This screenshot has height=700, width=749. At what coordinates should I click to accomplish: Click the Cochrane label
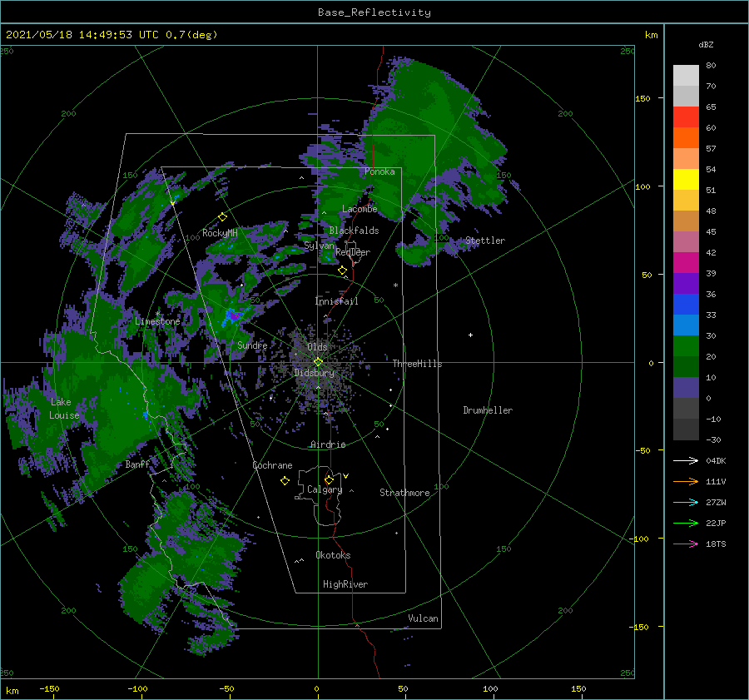coord(272,465)
